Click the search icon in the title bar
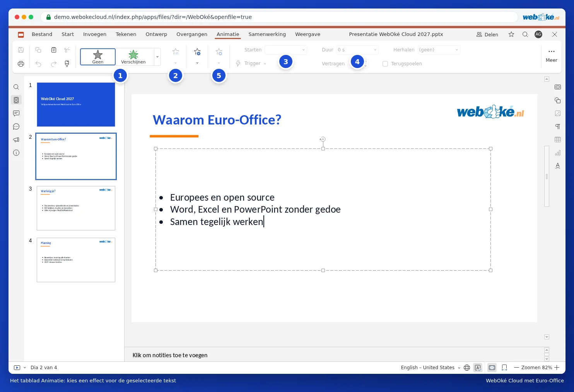The height and width of the screenshot is (392, 574). 525,34
